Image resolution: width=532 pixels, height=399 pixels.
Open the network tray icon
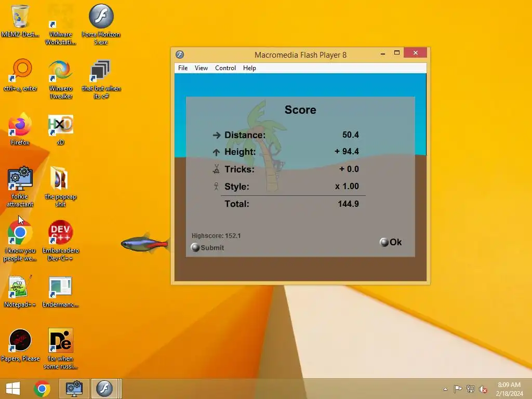pyautogui.click(x=471, y=389)
